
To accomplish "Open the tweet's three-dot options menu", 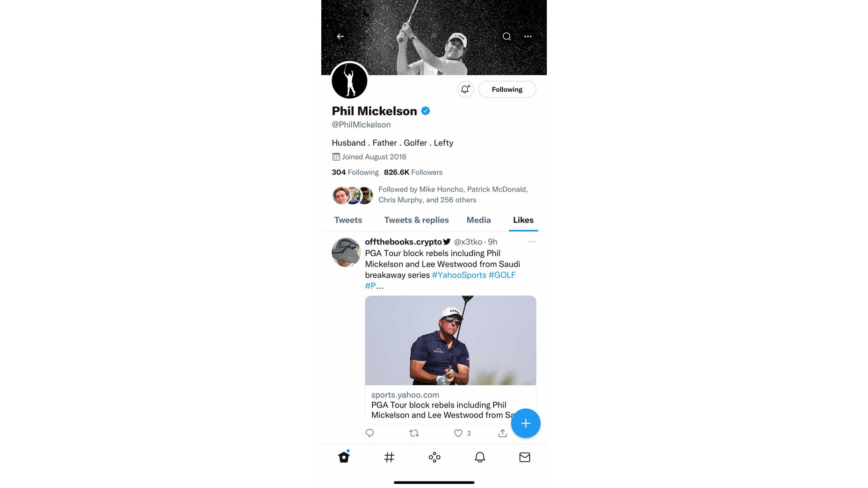I will coord(531,242).
